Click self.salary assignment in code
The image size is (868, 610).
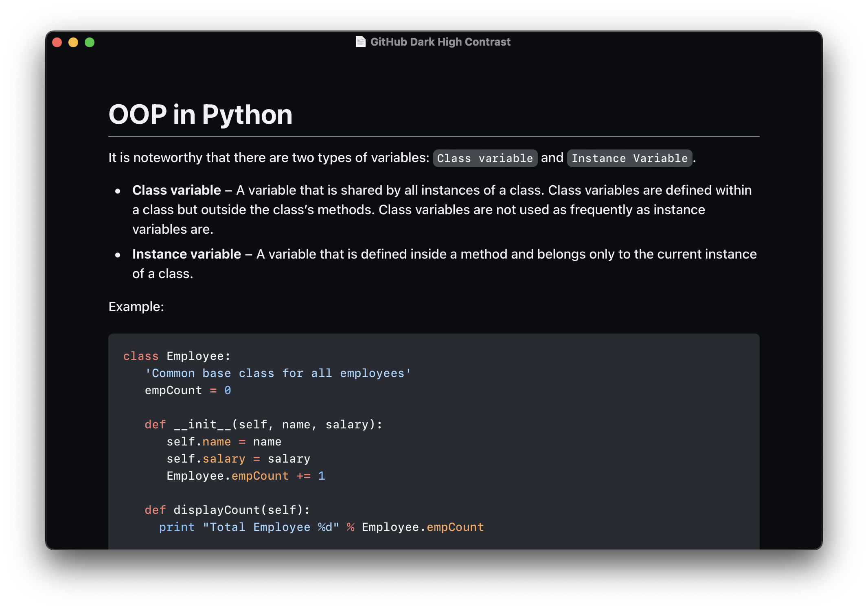click(x=238, y=459)
